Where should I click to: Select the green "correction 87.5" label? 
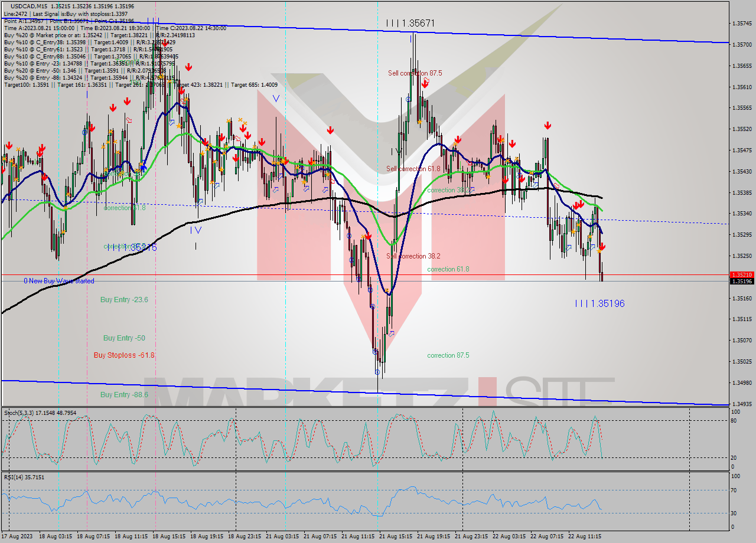click(x=448, y=355)
